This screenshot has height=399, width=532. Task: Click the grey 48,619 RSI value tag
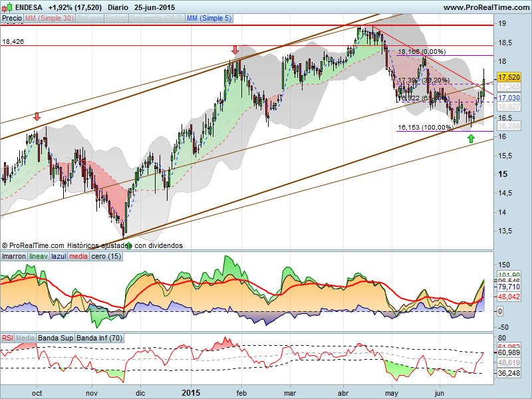click(509, 362)
